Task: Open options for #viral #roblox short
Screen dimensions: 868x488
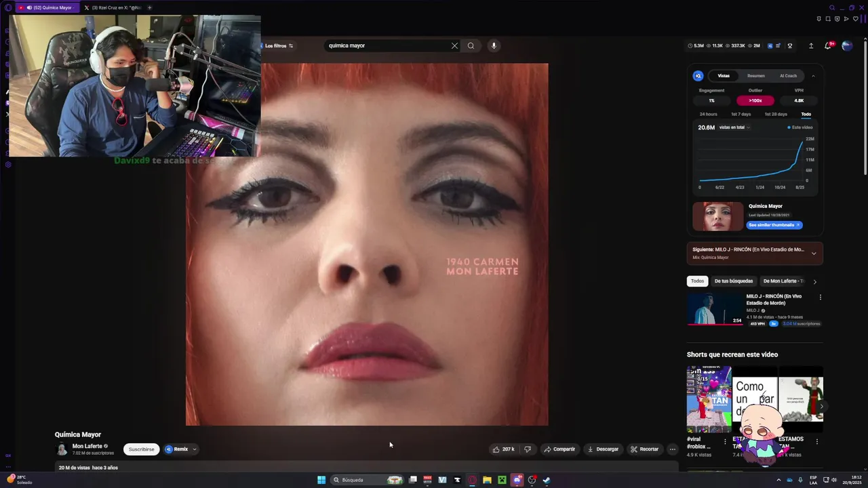Action: (725, 441)
